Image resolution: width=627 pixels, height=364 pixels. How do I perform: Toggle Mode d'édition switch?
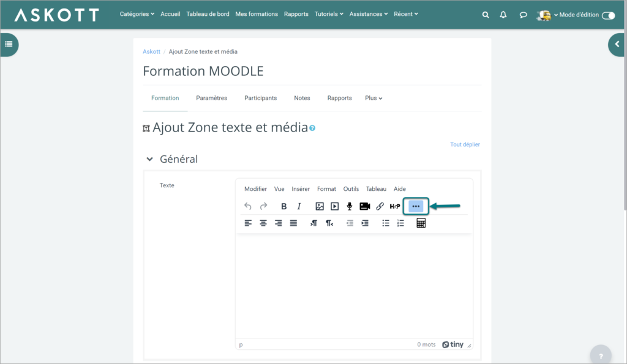click(x=608, y=15)
